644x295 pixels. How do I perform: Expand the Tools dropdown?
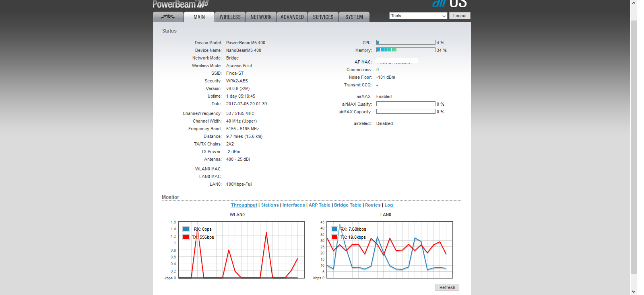pyautogui.click(x=418, y=16)
